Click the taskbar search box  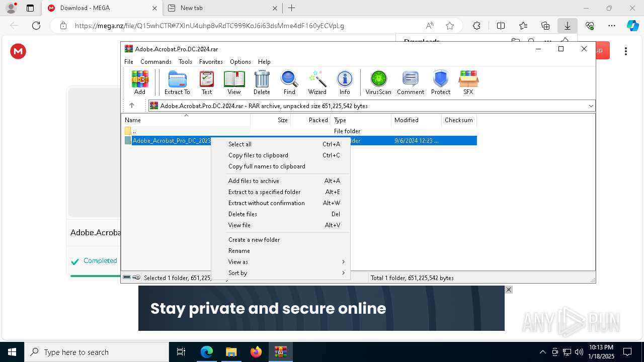pyautogui.click(x=97, y=352)
